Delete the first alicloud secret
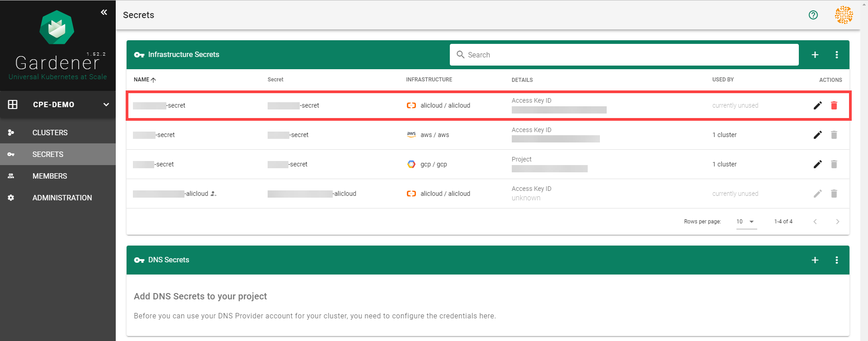The image size is (868, 341). [x=834, y=105]
